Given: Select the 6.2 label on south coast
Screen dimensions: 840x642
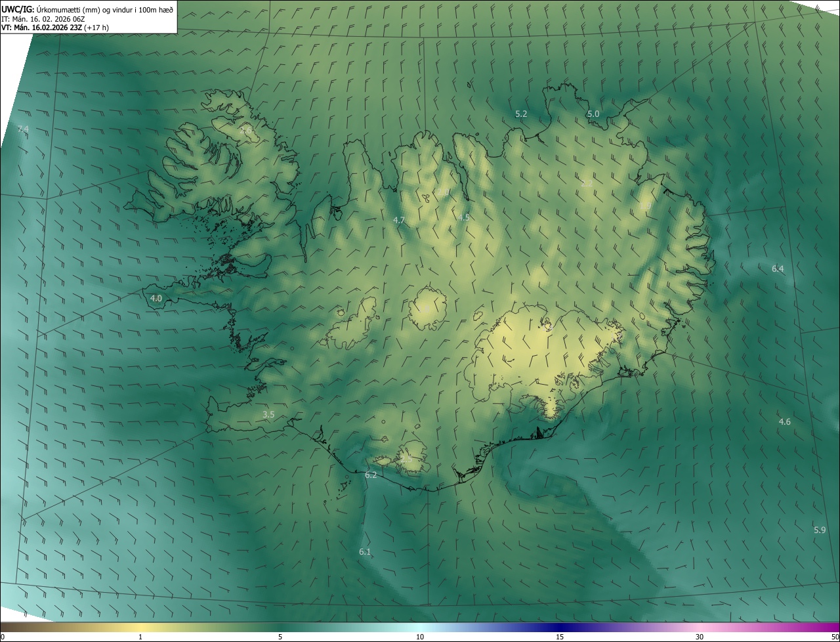Looking at the screenshot, I should pos(371,475).
